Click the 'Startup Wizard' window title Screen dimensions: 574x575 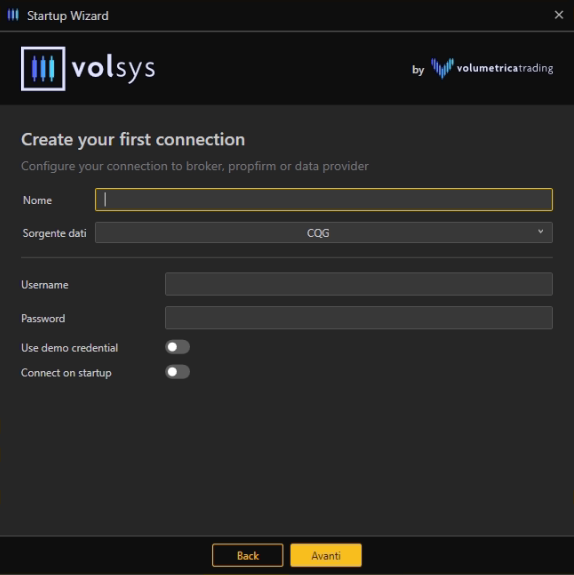click(x=68, y=16)
